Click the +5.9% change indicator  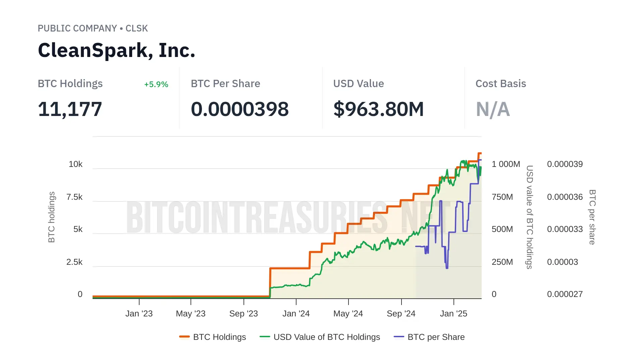pyautogui.click(x=156, y=84)
